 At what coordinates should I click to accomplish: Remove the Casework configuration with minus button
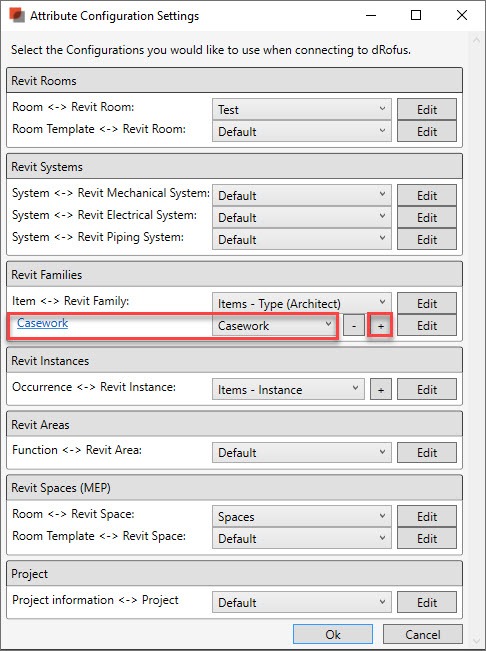tap(354, 326)
